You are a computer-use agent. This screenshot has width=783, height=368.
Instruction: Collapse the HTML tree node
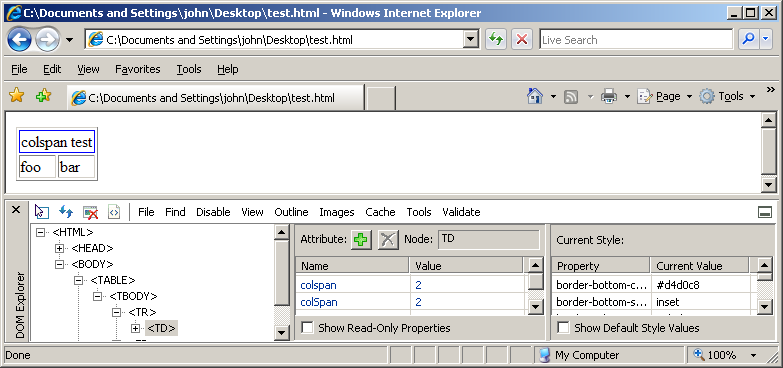coord(40,232)
